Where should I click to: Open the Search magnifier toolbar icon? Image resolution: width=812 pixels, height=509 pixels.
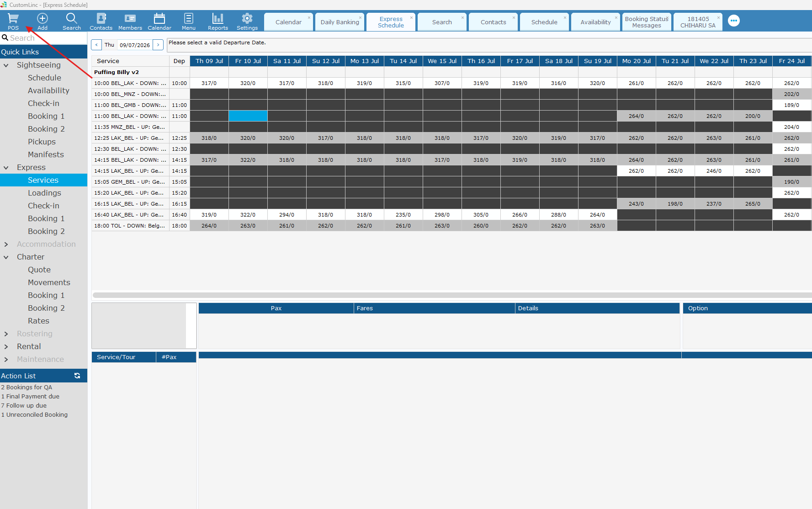(72, 19)
